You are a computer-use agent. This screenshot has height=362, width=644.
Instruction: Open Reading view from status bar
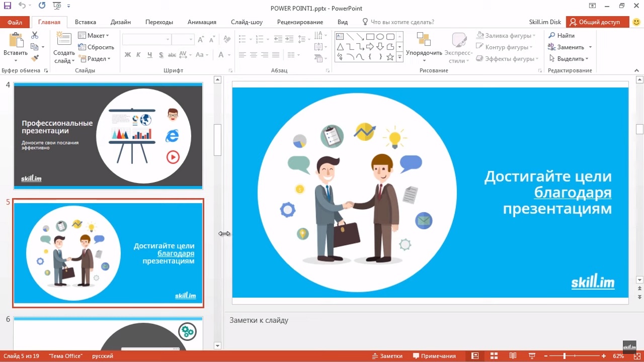coord(513,356)
